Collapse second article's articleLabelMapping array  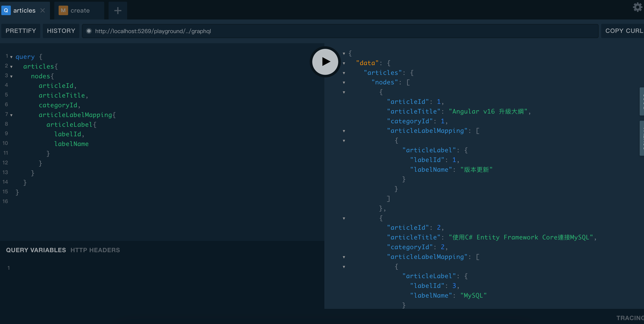[344, 257]
